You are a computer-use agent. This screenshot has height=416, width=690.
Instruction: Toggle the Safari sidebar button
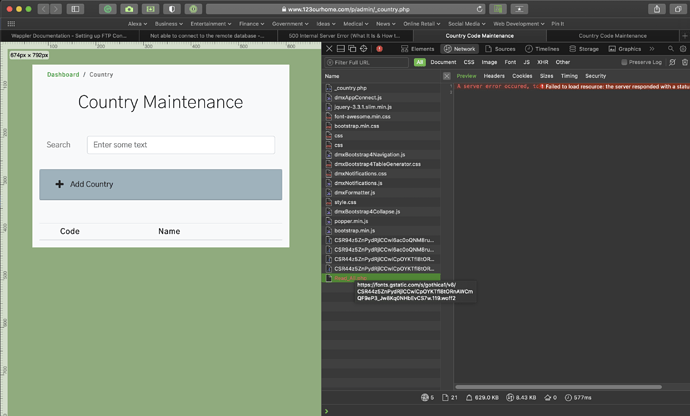click(75, 9)
